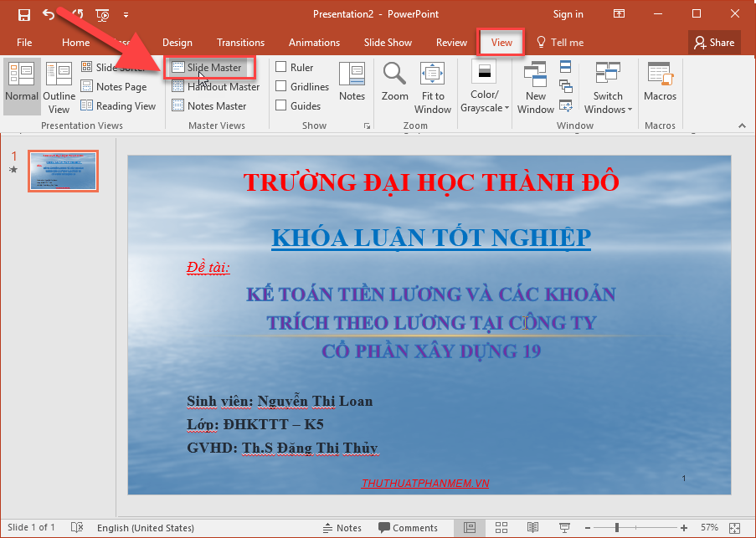
Task: Switch to Notes Page view
Action: click(x=114, y=87)
